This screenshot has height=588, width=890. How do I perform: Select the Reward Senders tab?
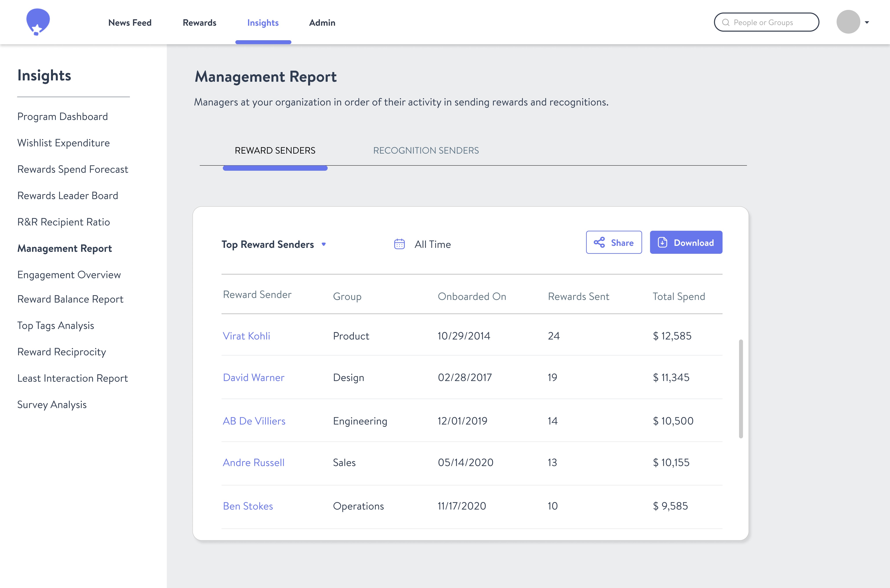[275, 150]
